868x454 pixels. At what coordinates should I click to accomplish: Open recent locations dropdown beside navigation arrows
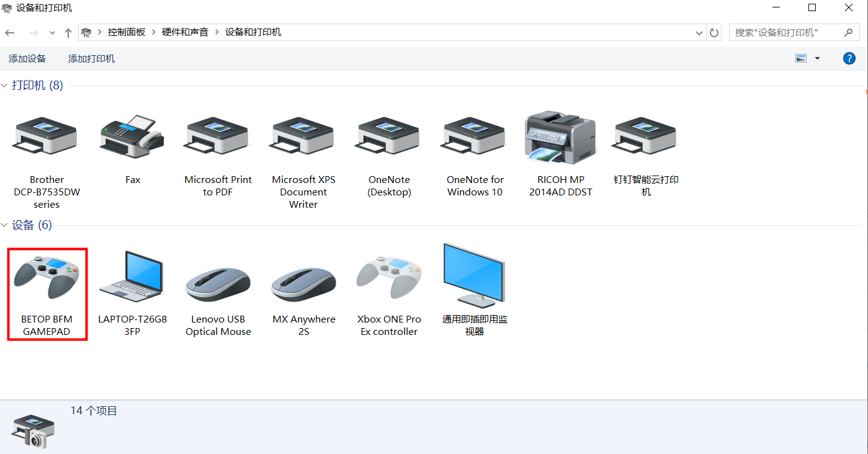[x=52, y=32]
